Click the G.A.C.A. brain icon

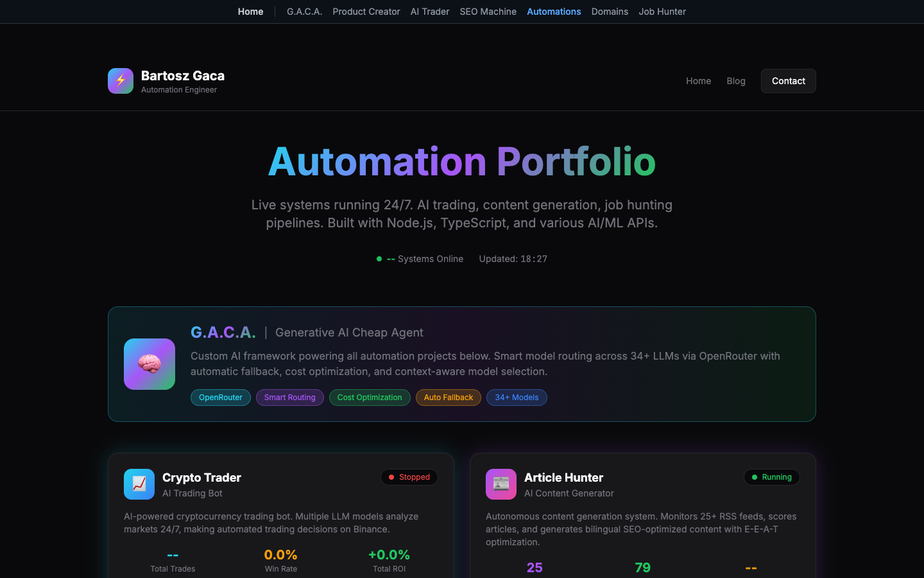pyautogui.click(x=150, y=364)
